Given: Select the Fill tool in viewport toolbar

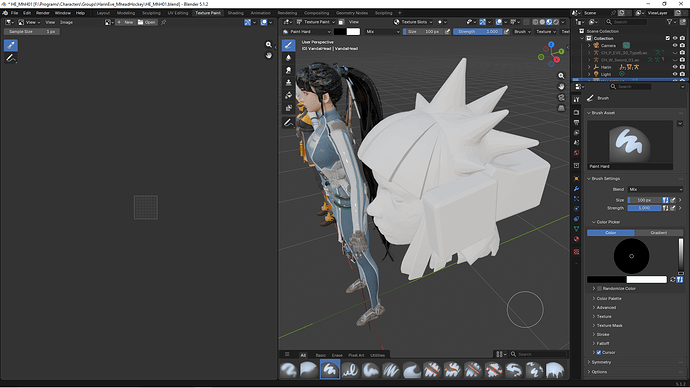Looking at the screenshot, I should coord(288,95).
